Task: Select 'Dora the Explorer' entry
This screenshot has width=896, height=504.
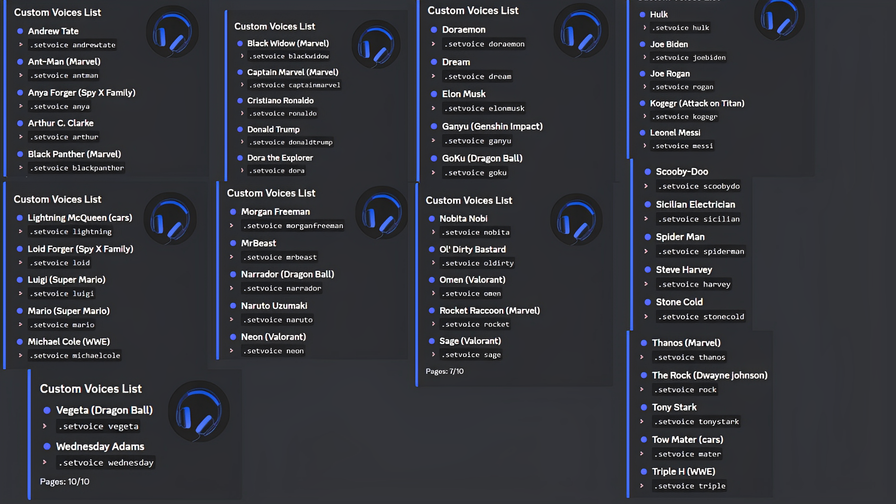Action: [x=280, y=157]
